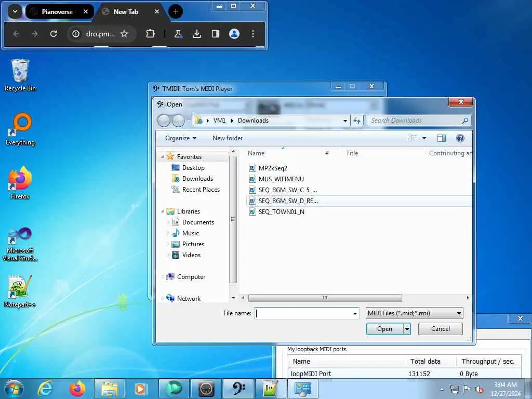Open Everything desktop shortcut
532x399 pixels.
tap(20, 129)
